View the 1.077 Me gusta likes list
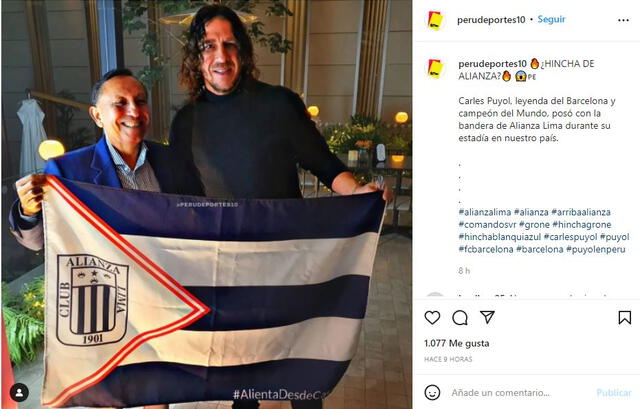Image resolution: width=640 pixels, height=409 pixels. pos(456,343)
